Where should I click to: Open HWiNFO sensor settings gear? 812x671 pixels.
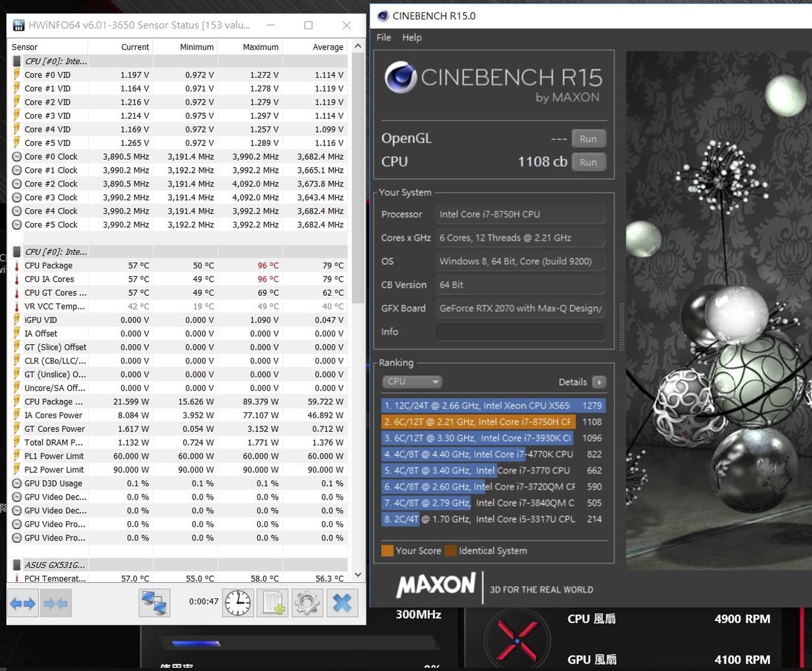click(307, 603)
